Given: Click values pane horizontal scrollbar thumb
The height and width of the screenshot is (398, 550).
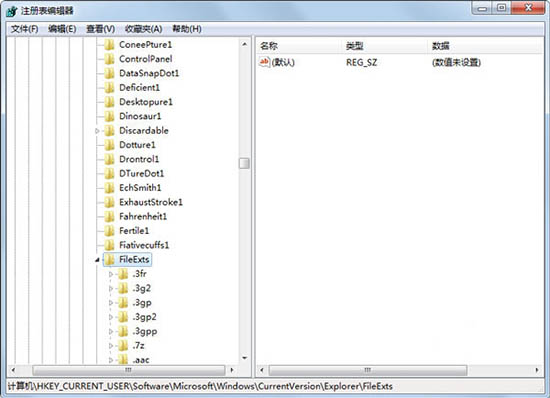Looking at the screenshot, I should pos(368,370).
